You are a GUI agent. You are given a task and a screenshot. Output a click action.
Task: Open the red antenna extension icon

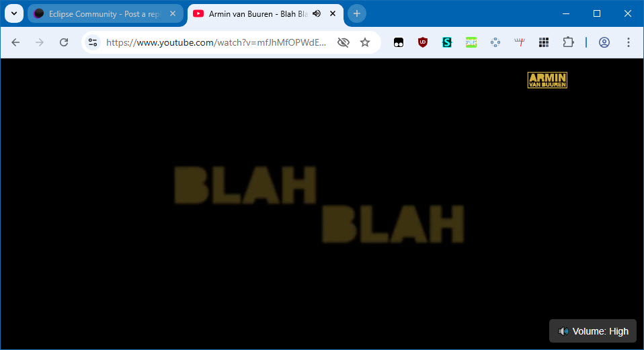coord(520,42)
